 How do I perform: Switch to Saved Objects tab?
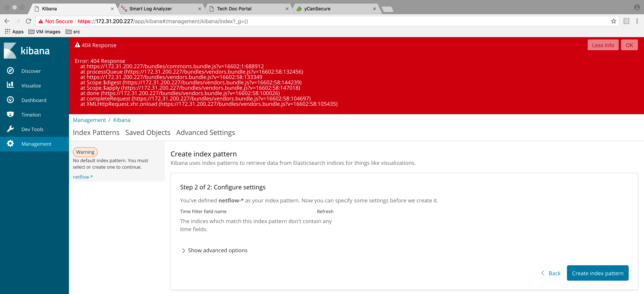pos(148,132)
